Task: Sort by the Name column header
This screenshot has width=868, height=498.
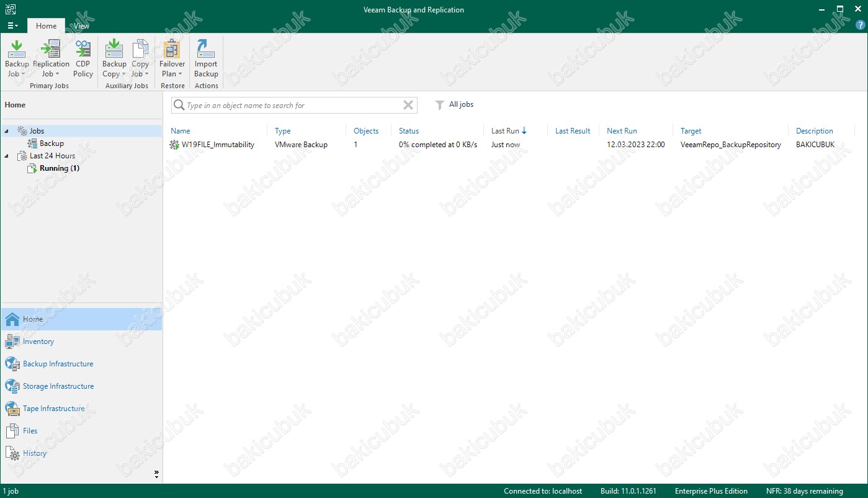Action: point(181,131)
